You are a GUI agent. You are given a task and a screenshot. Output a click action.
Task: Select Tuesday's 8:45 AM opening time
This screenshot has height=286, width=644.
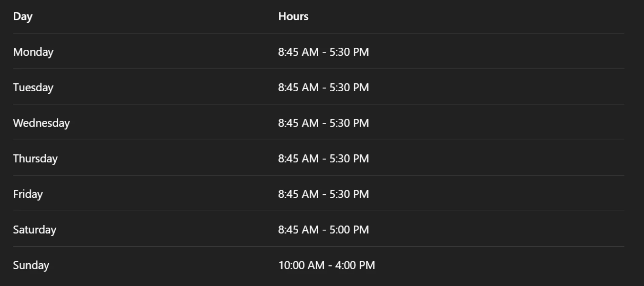(x=298, y=88)
